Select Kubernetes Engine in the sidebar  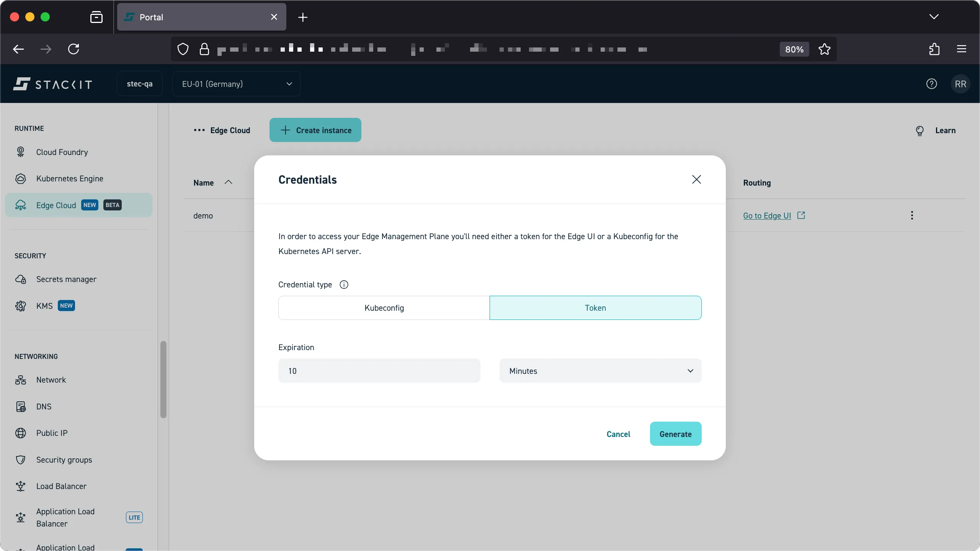70,178
